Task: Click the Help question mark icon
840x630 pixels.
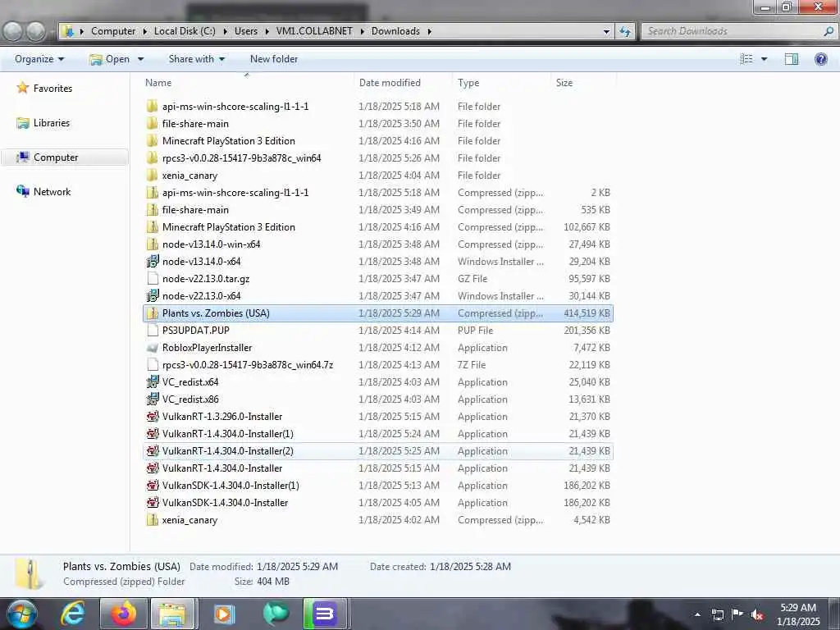Action: point(820,59)
